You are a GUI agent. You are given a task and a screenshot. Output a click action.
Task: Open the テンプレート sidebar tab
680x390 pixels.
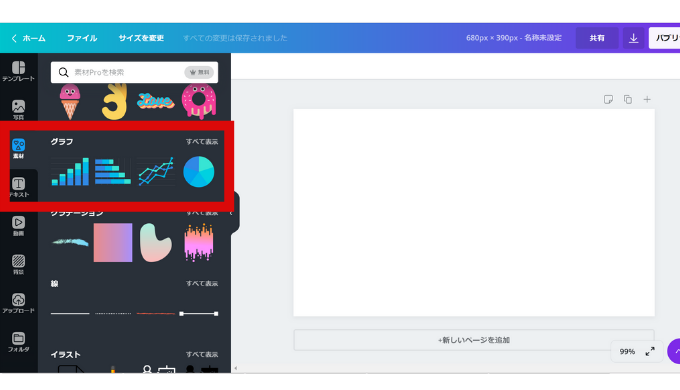pyautogui.click(x=18, y=72)
